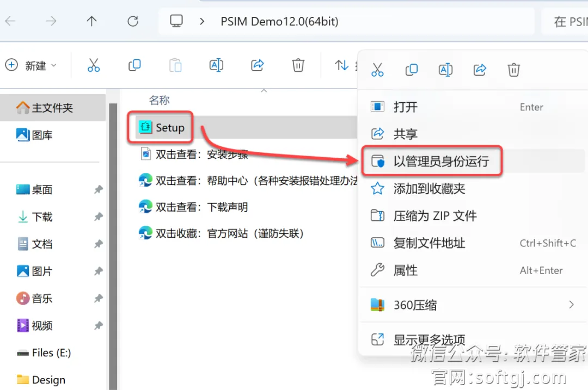Unpin 文档 using its pin icon
The image size is (588, 390).
pos(98,244)
